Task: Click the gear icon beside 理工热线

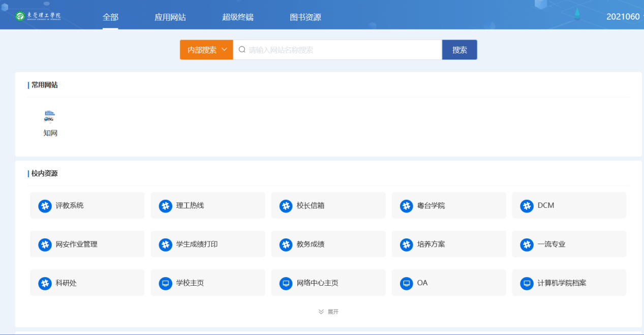Action: [165, 206]
